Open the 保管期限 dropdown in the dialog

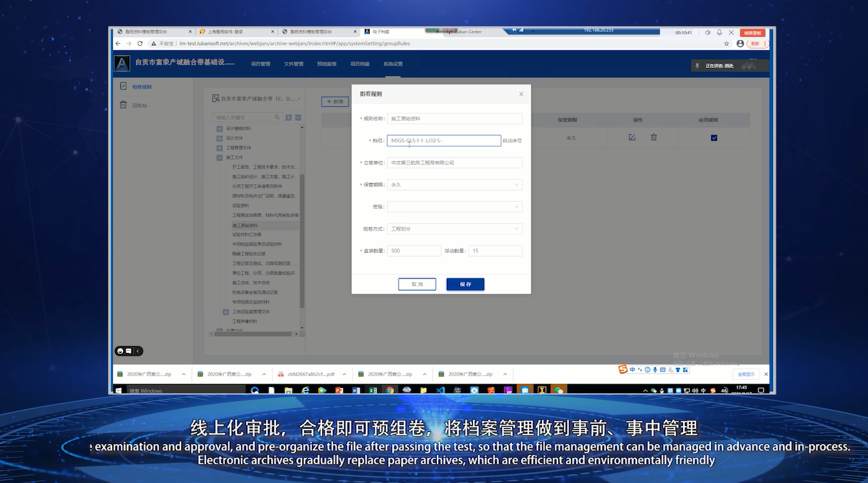pos(455,185)
